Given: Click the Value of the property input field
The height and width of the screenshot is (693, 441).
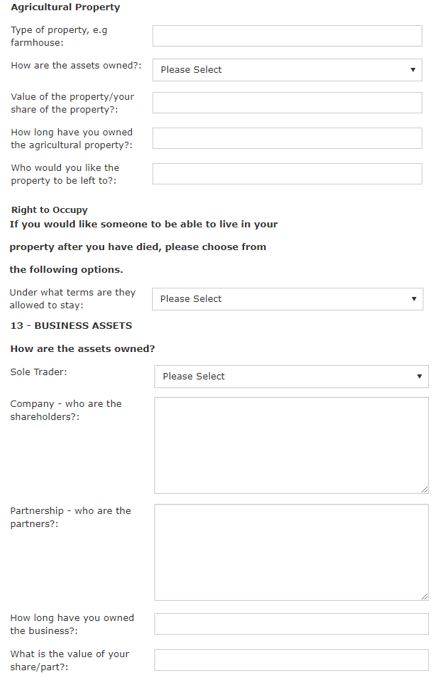Looking at the screenshot, I should 287,103.
